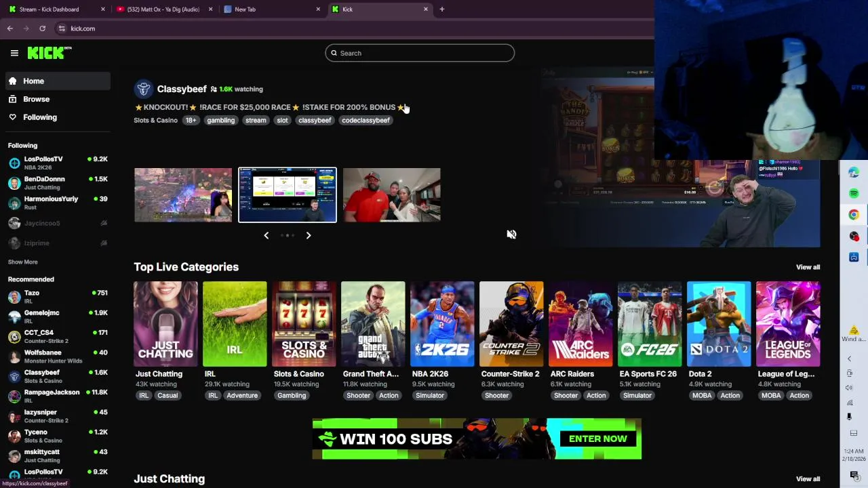
Task: Click MOBA tag under Dota 2
Action: [x=702, y=396]
